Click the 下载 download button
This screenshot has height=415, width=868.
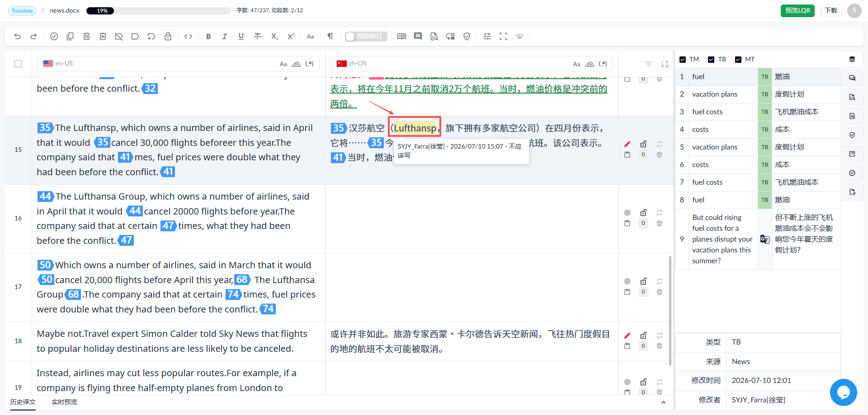point(831,11)
